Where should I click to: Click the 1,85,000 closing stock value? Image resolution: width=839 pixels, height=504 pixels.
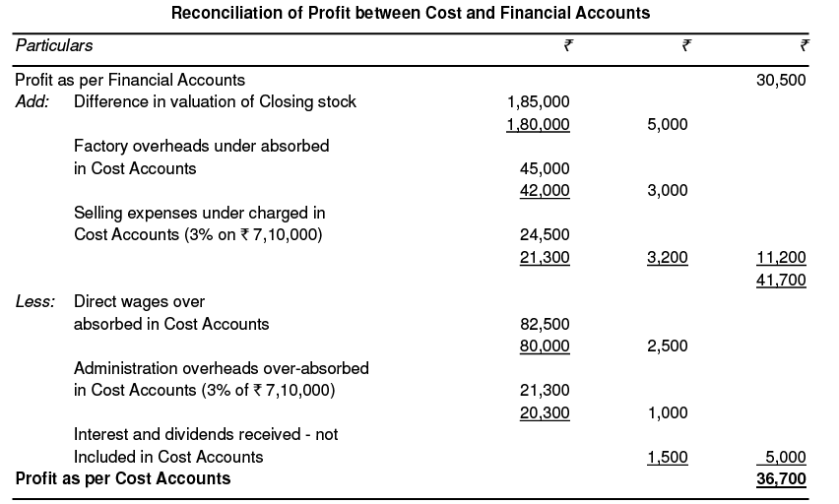click(x=538, y=101)
